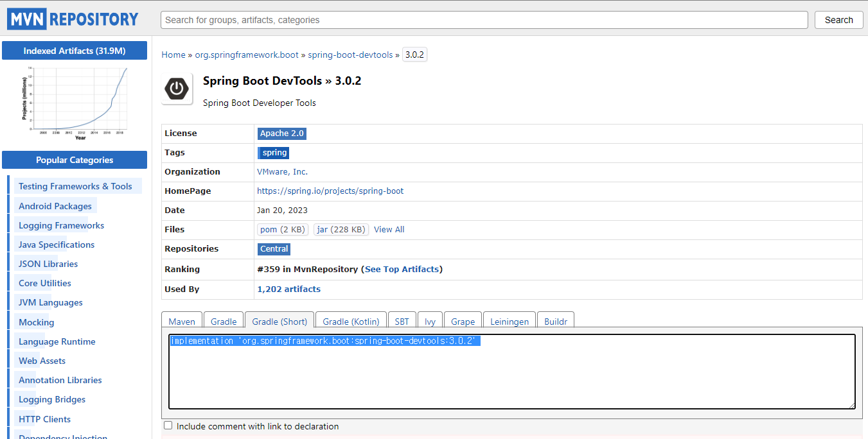Open the Indexed Artifacts growth chart
Viewport: 868px width, 439px height.
75,103
